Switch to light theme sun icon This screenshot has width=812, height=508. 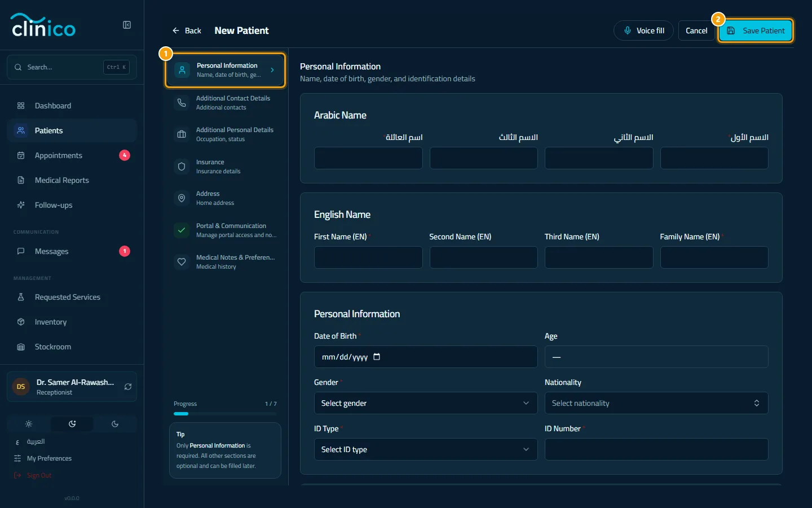click(29, 424)
